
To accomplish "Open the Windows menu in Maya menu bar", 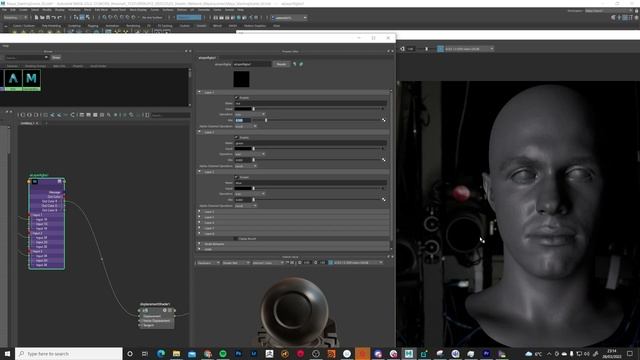I will (x=74, y=10).
